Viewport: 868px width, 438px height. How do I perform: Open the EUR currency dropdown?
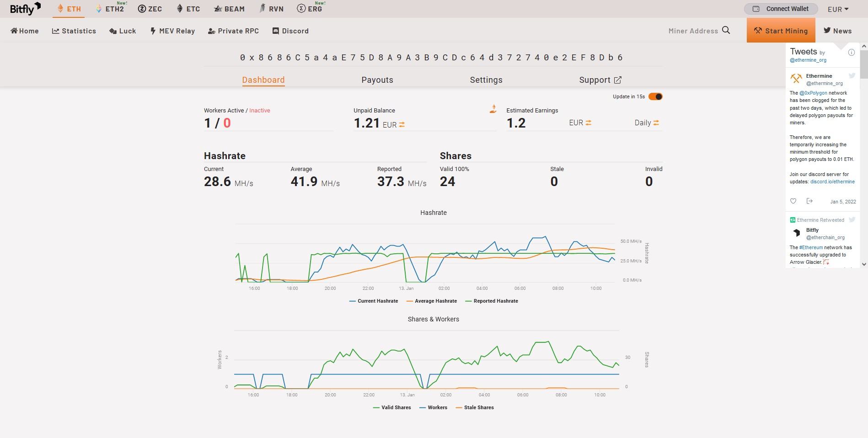[838, 9]
